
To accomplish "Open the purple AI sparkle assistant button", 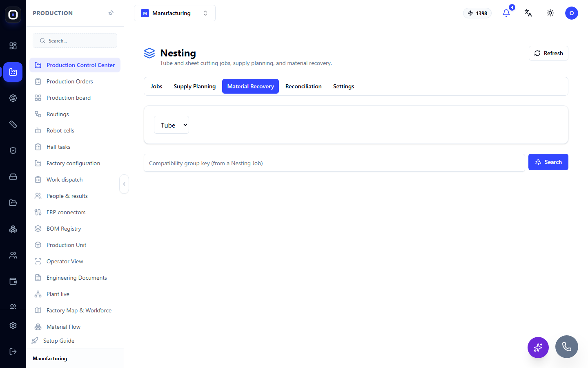I will click(538, 348).
